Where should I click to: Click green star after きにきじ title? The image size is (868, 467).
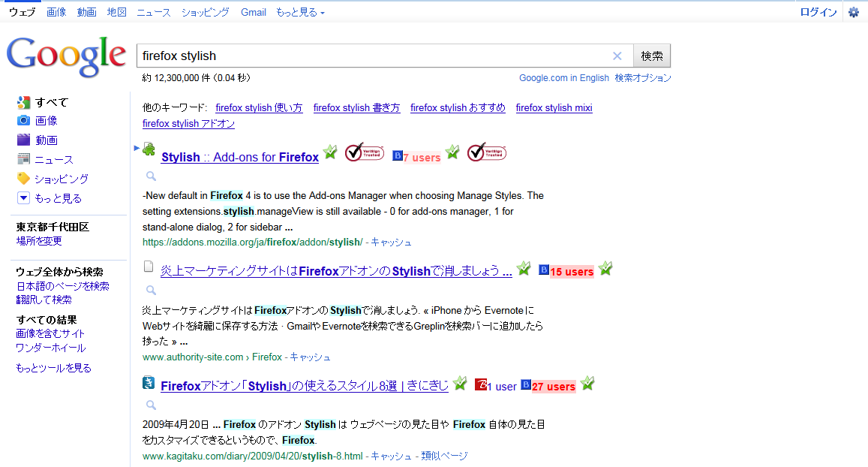coord(460,384)
